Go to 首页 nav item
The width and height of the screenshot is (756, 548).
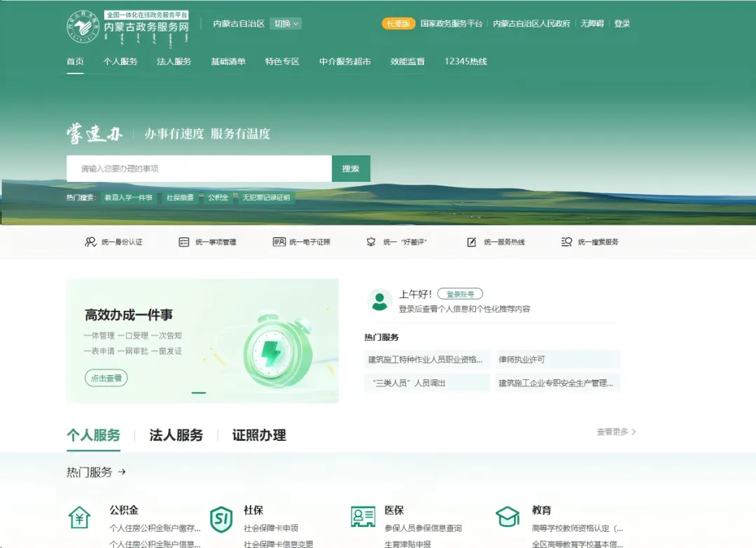click(x=75, y=62)
